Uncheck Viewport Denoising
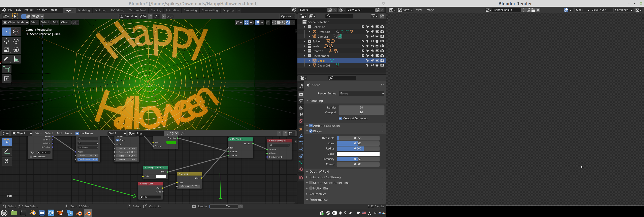 340,119
